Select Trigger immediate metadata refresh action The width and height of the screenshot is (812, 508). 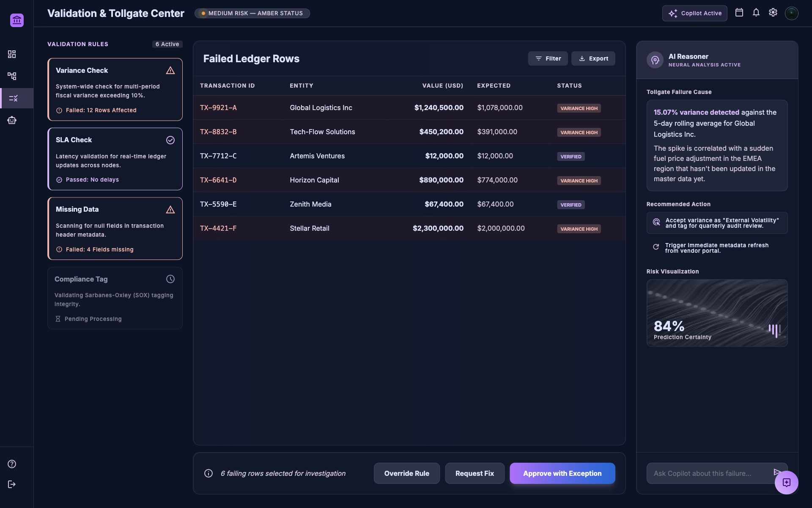[717, 248]
